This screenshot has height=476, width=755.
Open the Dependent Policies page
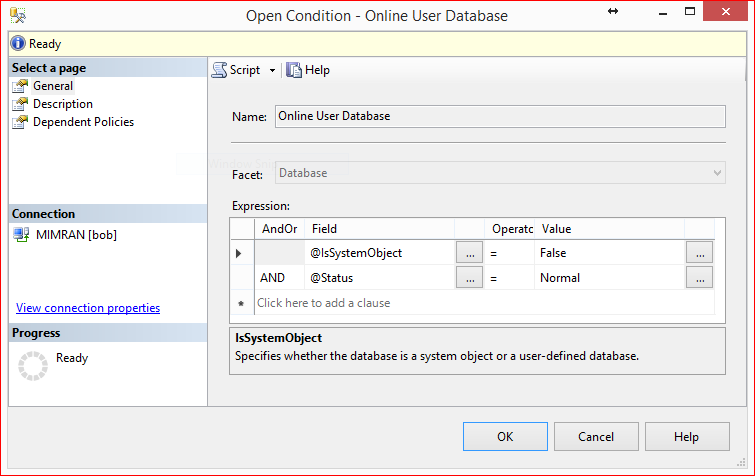click(x=83, y=122)
